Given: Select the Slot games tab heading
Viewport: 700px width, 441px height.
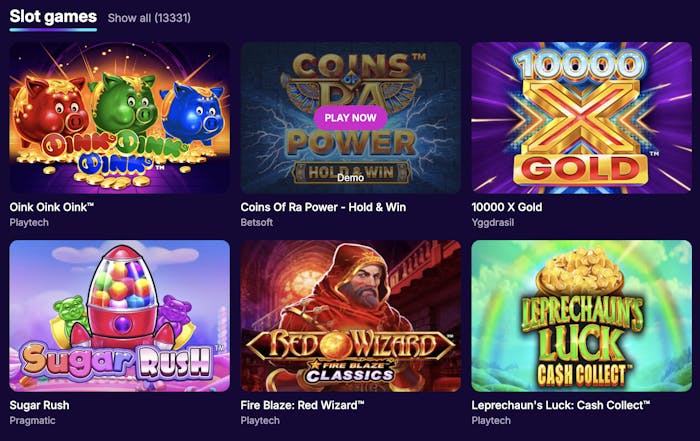Looking at the screenshot, I should 53,17.
